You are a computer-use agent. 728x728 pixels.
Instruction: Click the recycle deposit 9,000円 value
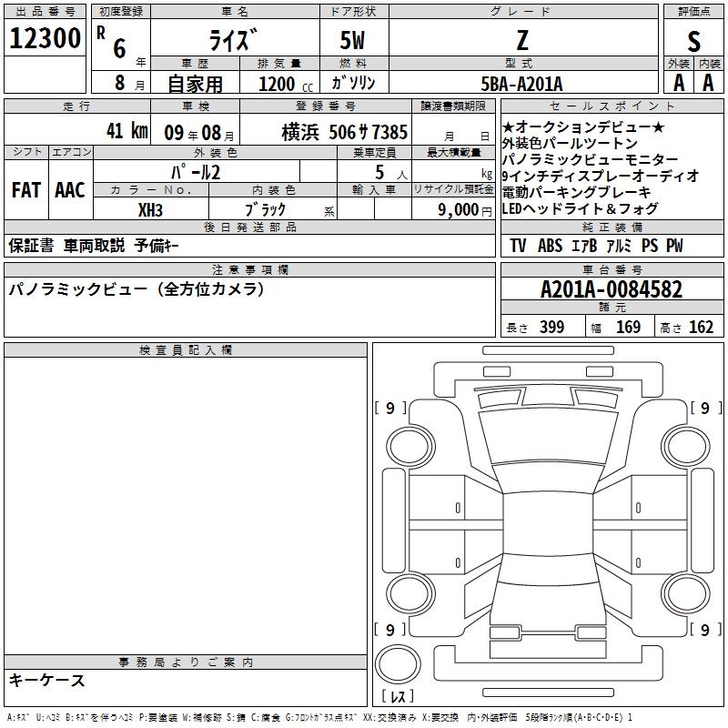coord(453,209)
